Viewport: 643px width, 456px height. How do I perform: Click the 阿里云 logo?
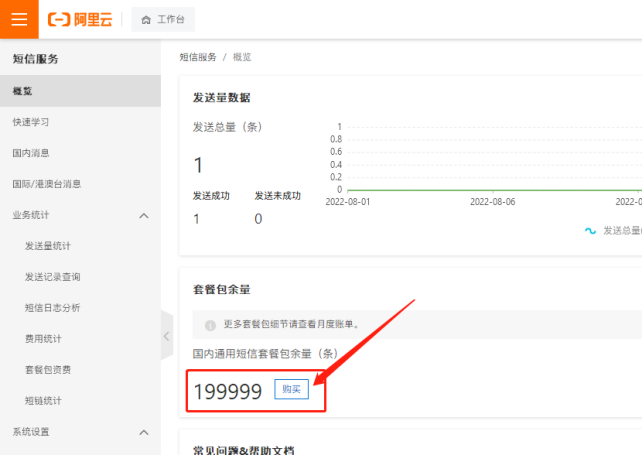pos(80,19)
